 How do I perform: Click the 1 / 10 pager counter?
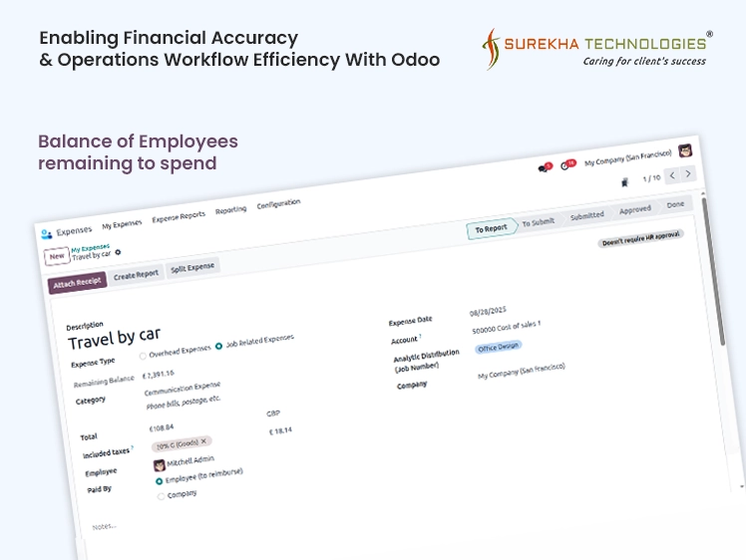coord(651,178)
